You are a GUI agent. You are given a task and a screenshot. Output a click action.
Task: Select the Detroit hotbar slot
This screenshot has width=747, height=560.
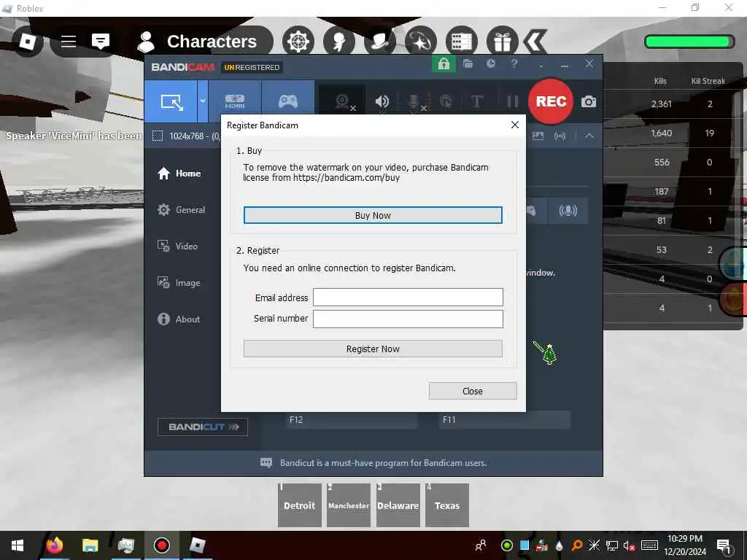point(300,505)
